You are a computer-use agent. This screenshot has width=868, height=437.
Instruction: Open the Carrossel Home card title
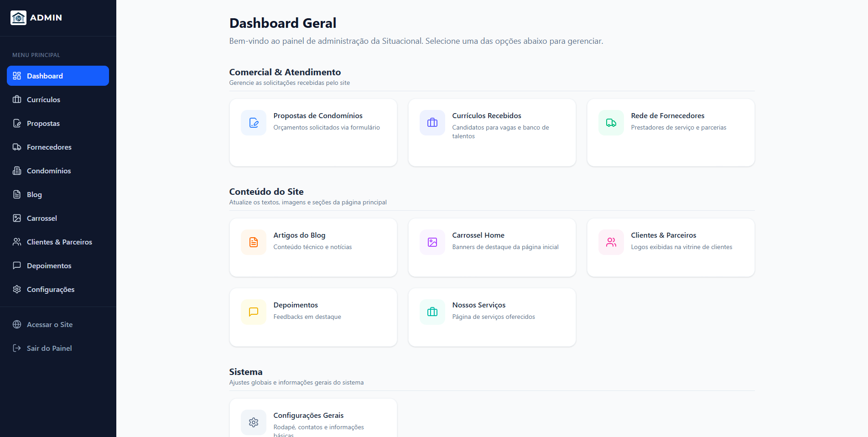[478, 235]
